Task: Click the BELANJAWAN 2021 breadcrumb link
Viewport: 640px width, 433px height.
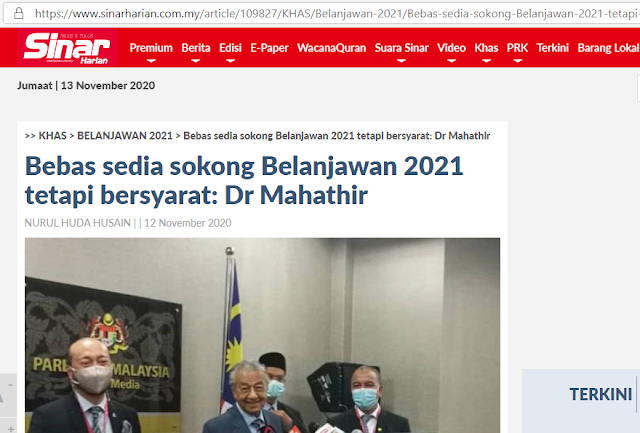Action: [x=125, y=136]
